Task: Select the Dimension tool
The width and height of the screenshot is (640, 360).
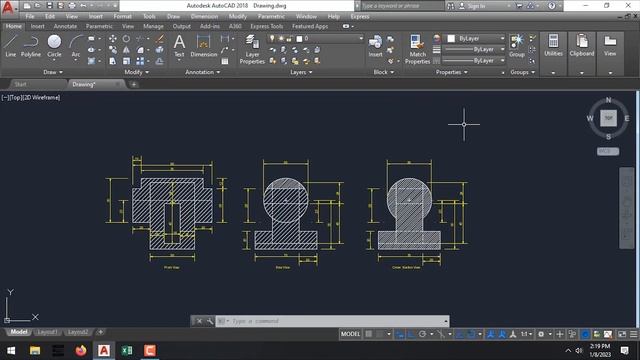Action: pos(203,46)
